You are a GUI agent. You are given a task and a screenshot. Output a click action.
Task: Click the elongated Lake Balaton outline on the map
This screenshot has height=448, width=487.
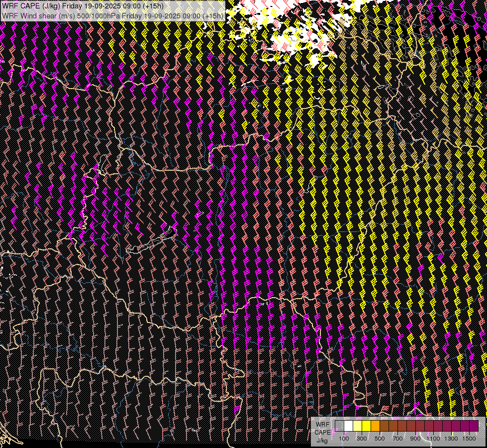151,241
